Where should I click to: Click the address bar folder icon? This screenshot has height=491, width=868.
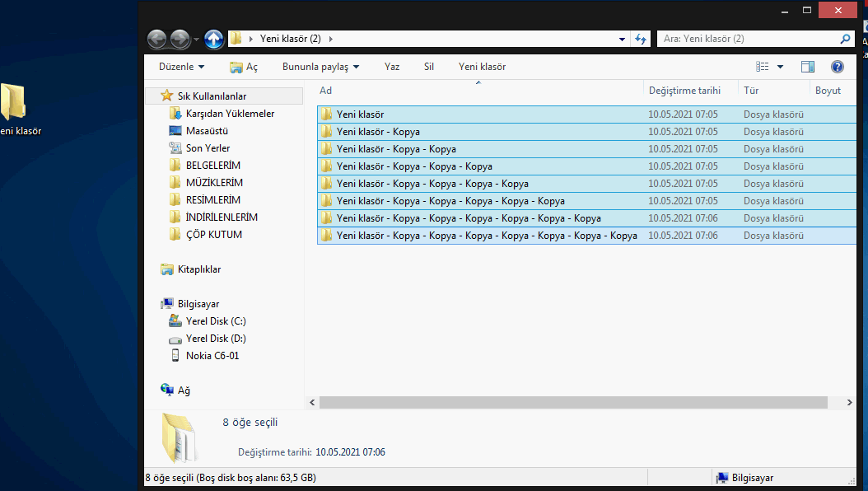236,39
